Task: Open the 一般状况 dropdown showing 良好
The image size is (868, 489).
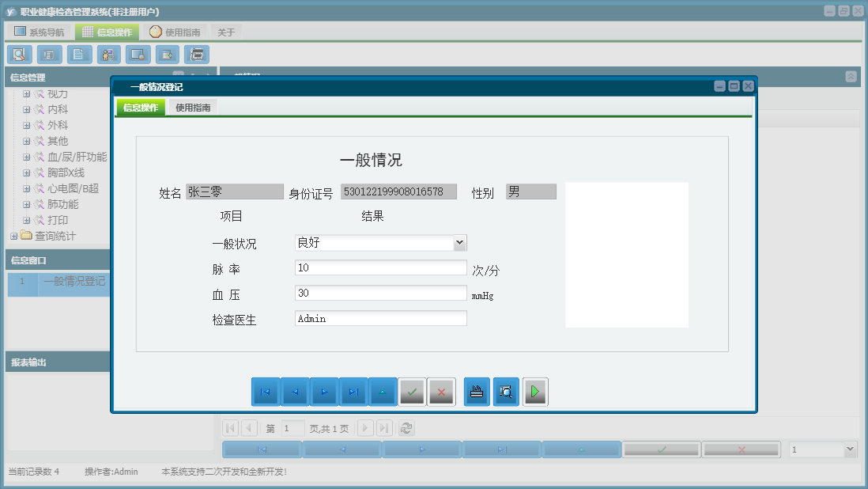Action: [x=459, y=242]
